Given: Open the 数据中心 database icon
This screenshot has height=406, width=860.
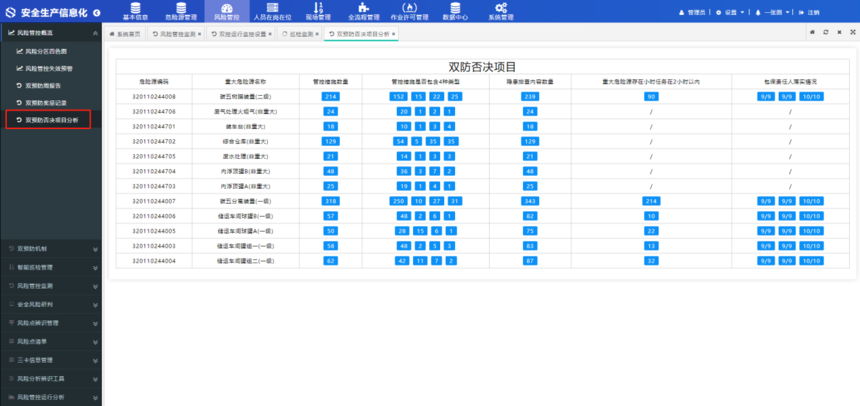Looking at the screenshot, I should coord(455,8).
